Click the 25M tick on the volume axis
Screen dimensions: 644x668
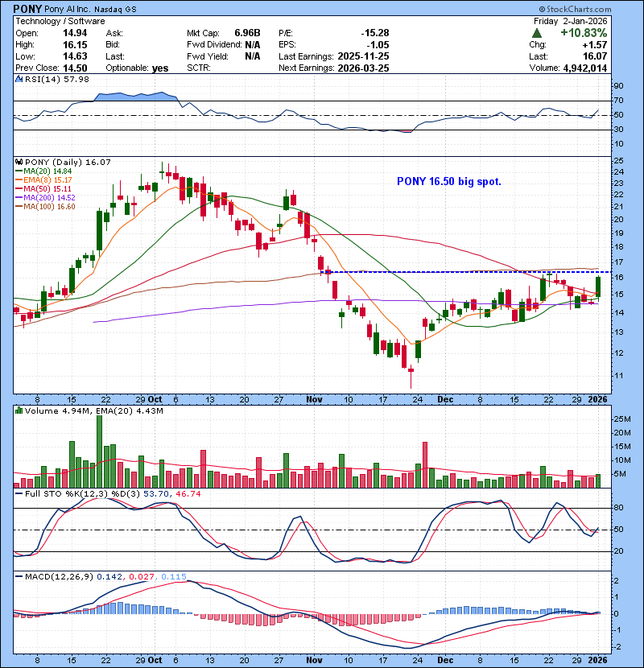coord(621,419)
